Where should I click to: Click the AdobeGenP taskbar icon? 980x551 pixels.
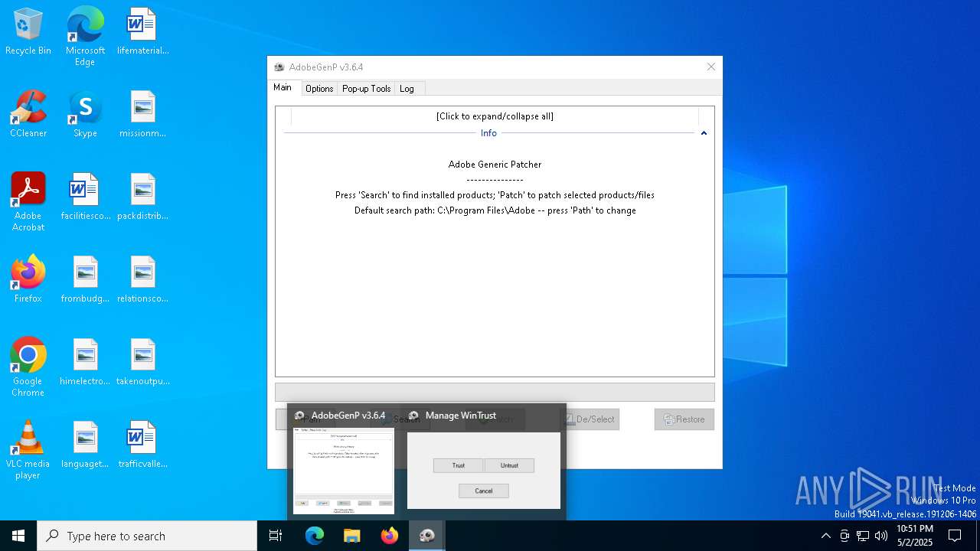point(427,536)
